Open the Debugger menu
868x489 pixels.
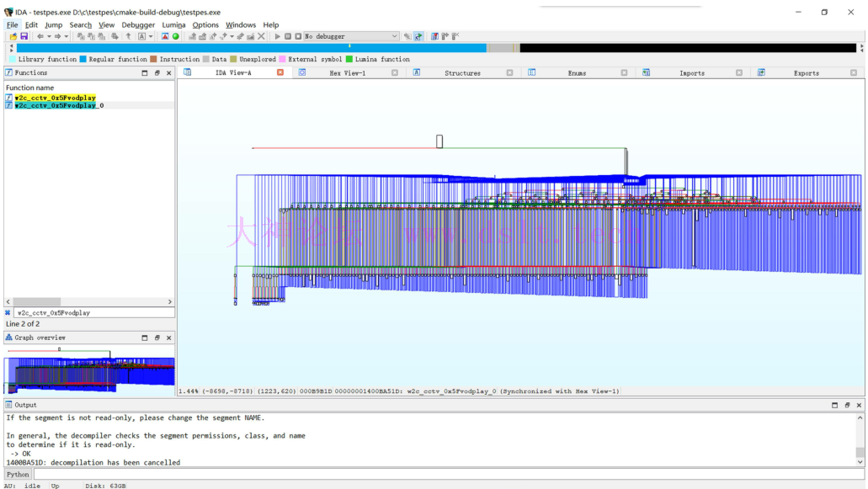click(x=138, y=25)
